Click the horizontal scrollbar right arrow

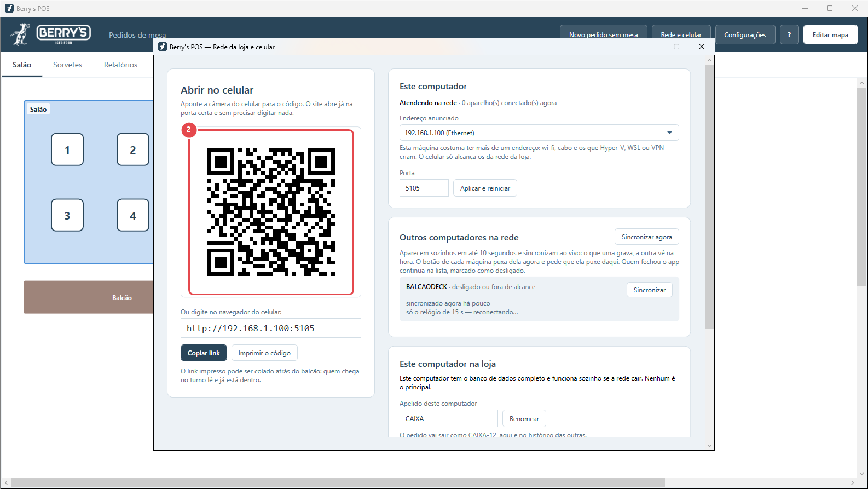click(853, 482)
